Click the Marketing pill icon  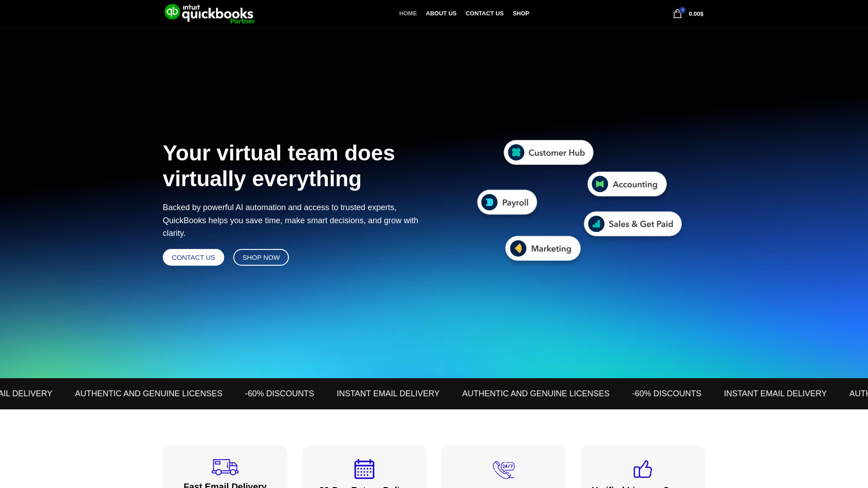pyautogui.click(x=518, y=249)
